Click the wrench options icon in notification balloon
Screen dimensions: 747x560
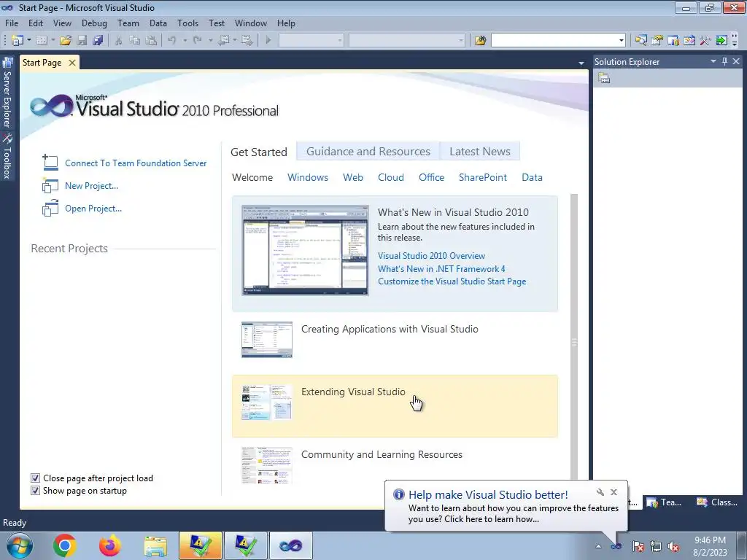[x=600, y=492]
